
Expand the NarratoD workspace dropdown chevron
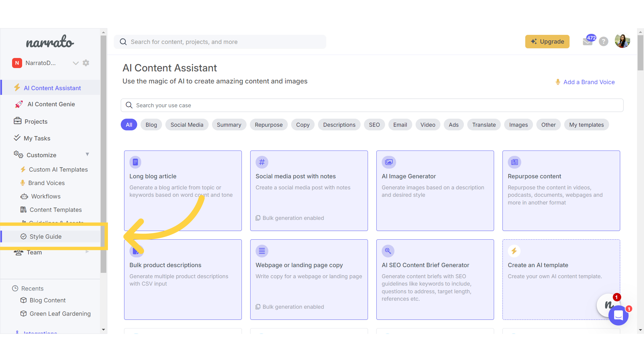75,63
